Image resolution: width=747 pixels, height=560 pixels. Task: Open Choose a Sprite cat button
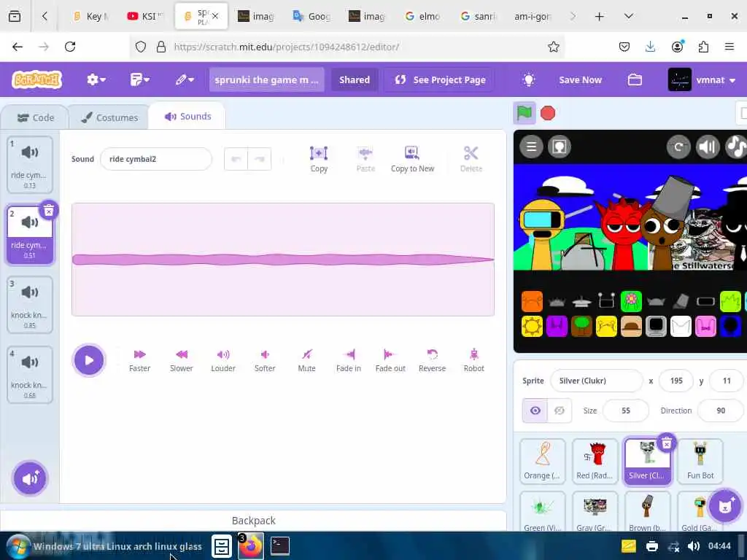(x=724, y=506)
